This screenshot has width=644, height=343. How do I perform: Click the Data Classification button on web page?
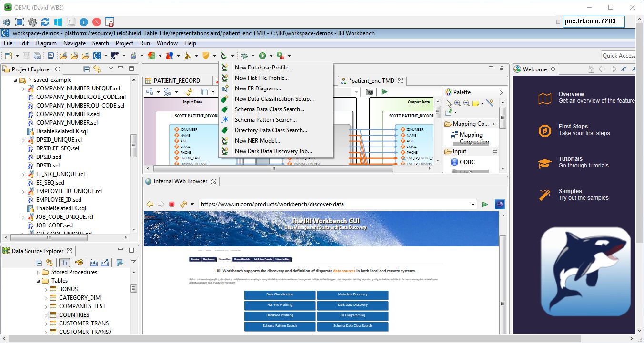pyautogui.click(x=280, y=294)
